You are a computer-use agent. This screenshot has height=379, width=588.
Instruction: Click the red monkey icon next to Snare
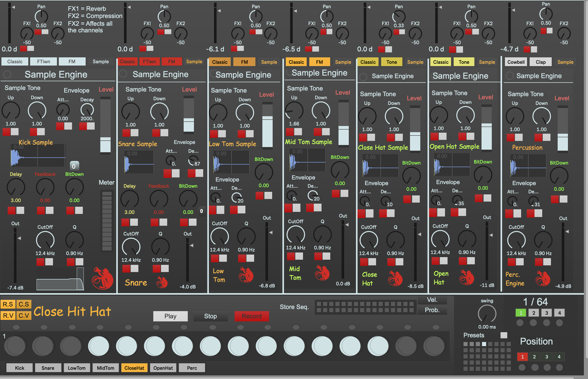[x=162, y=282]
